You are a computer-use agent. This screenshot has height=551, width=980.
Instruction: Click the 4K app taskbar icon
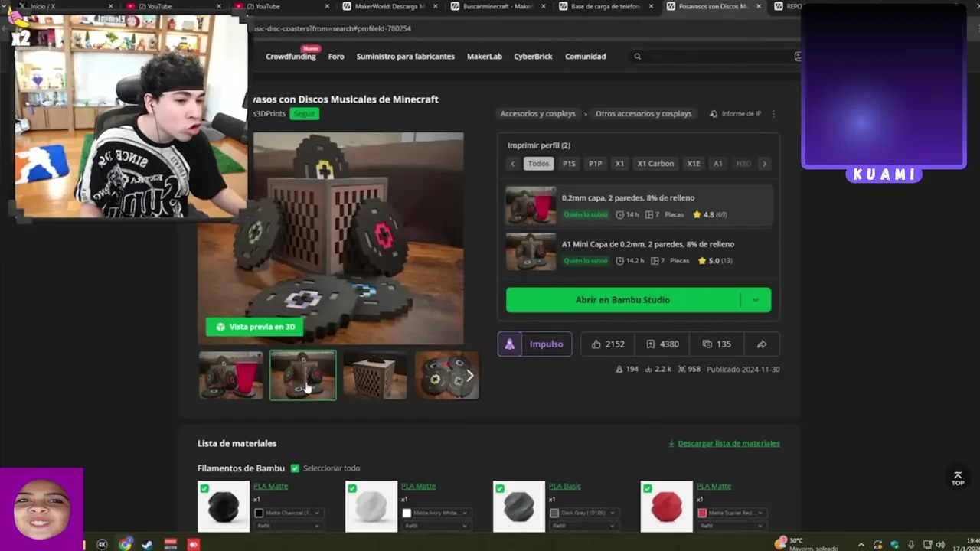point(102,544)
